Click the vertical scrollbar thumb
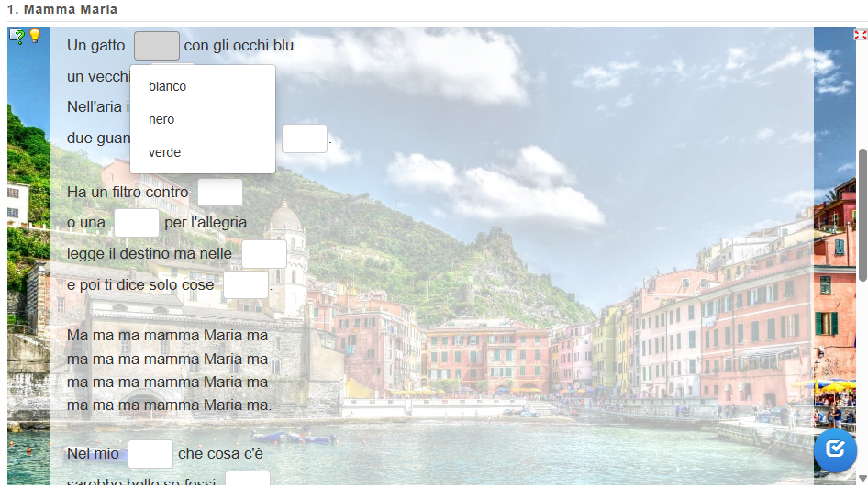The image size is (868, 488). click(x=862, y=215)
